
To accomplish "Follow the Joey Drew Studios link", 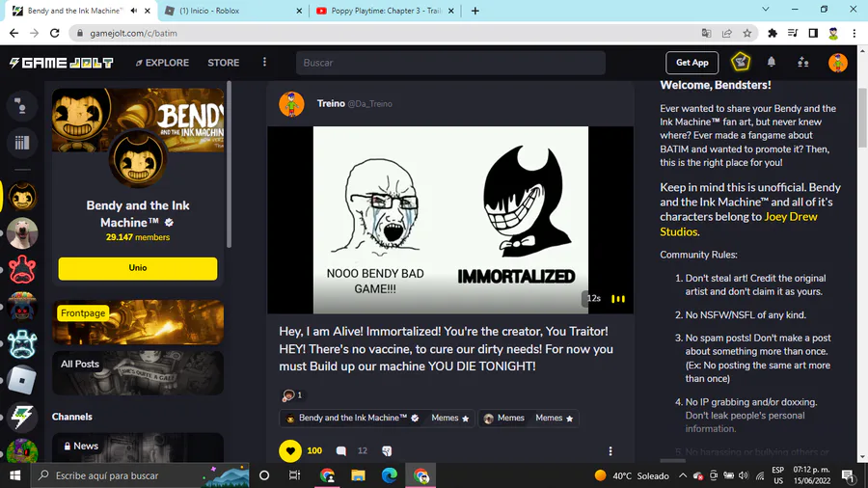I will pyautogui.click(x=739, y=224).
